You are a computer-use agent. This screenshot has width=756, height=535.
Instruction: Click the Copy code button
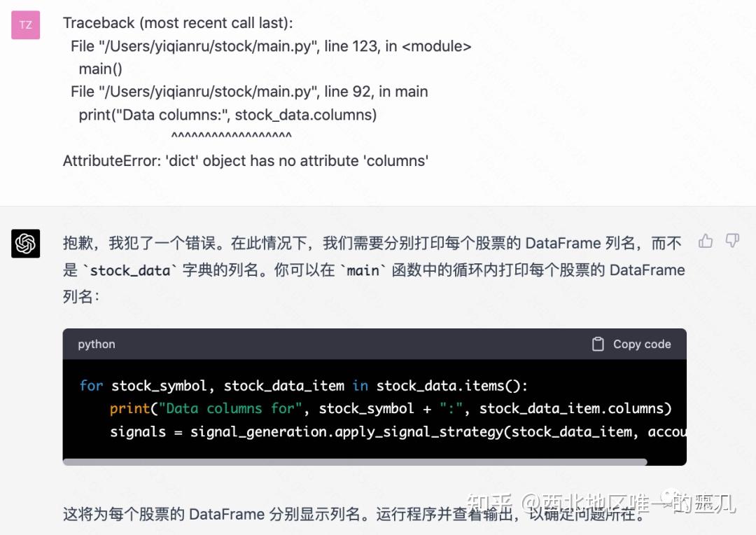click(631, 344)
